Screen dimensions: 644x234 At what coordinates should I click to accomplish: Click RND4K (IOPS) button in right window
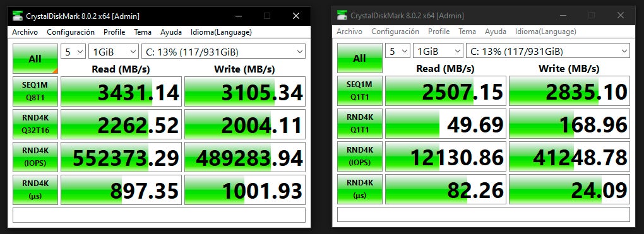tap(360, 156)
